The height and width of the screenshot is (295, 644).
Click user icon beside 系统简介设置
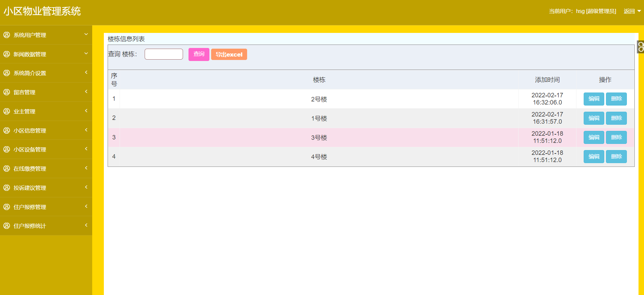pyautogui.click(x=7, y=73)
